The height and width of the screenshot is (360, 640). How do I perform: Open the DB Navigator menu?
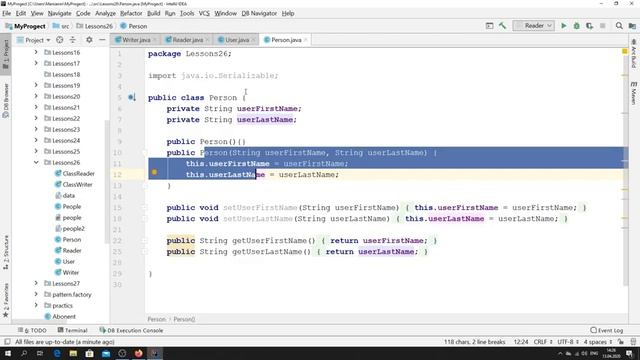pos(259,13)
